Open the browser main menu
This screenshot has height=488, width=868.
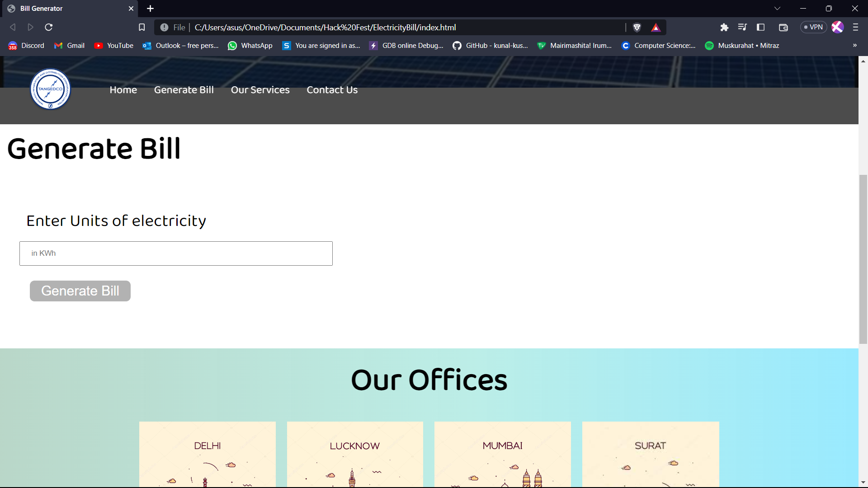[855, 27]
